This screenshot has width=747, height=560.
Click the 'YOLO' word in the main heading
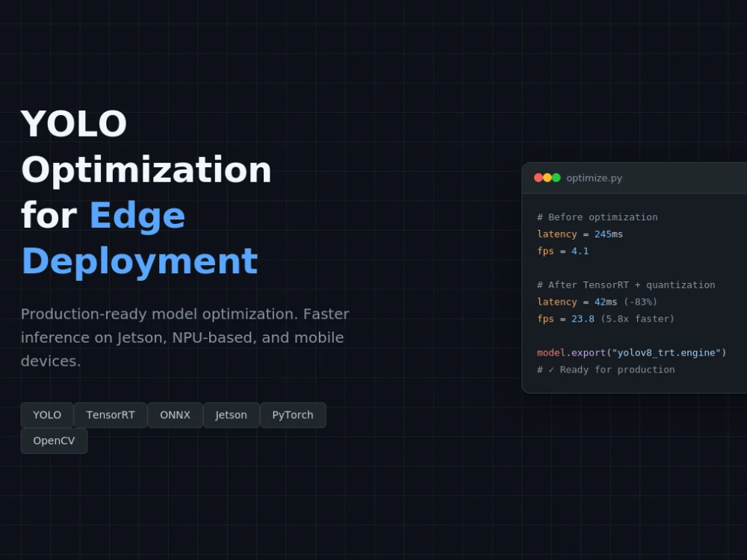tap(74, 124)
